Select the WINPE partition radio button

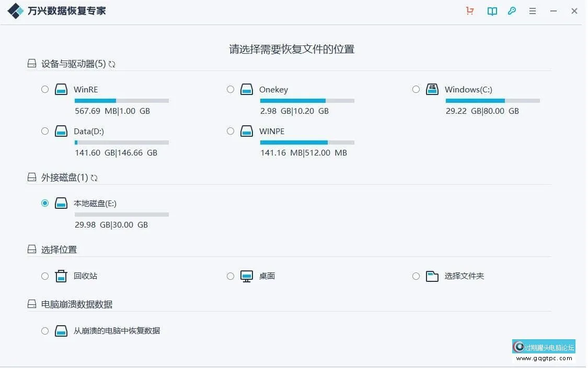click(230, 131)
